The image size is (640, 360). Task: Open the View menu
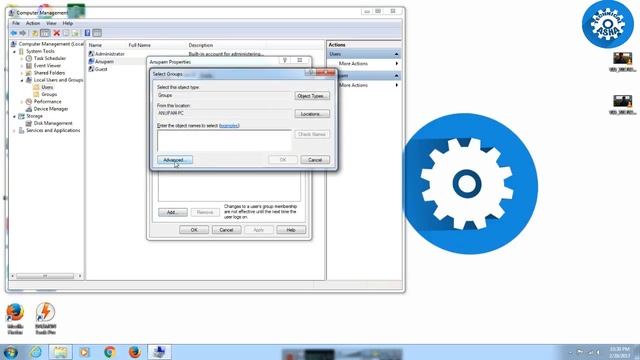(x=51, y=23)
